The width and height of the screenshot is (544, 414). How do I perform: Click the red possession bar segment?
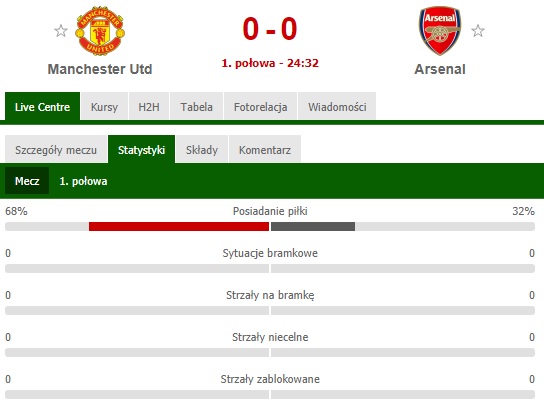tap(179, 226)
